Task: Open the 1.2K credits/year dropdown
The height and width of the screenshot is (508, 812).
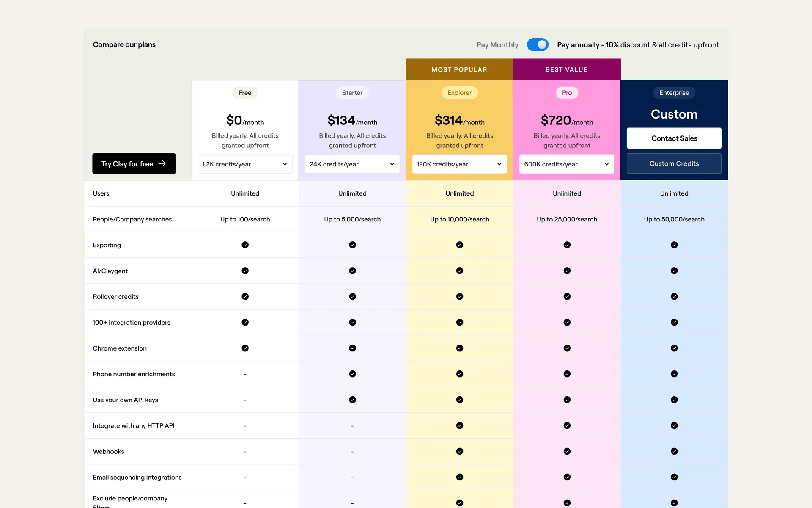Action: point(245,164)
